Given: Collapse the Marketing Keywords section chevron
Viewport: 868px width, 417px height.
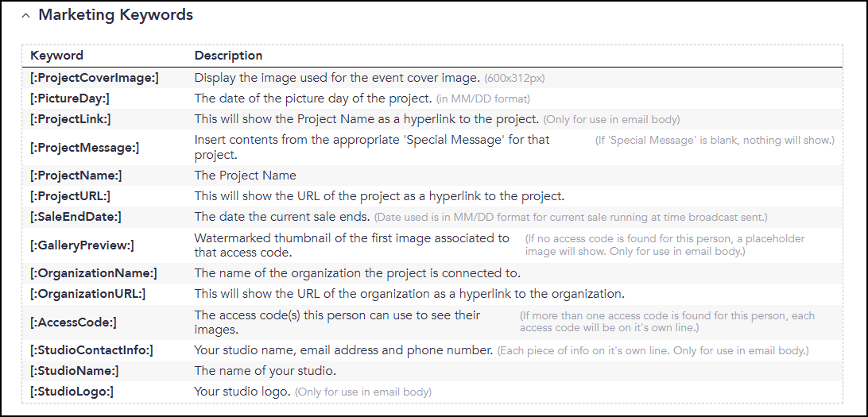Looking at the screenshot, I should [25, 16].
